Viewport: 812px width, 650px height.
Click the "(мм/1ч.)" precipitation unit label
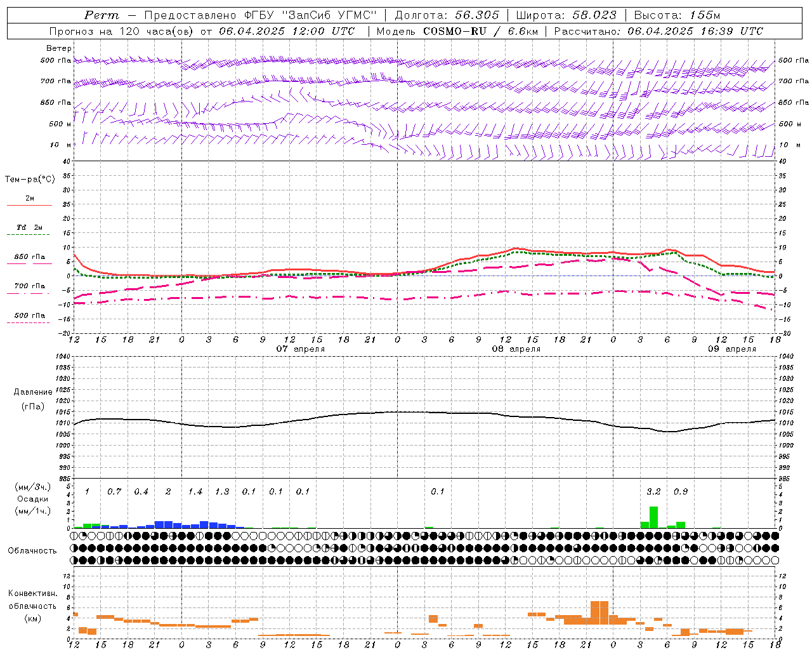tap(33, 511)
